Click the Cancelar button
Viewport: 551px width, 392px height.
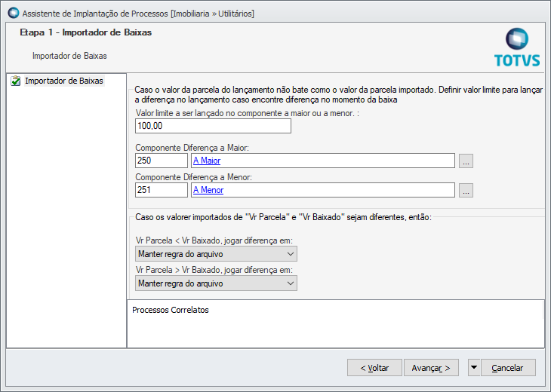coord(507,368)
